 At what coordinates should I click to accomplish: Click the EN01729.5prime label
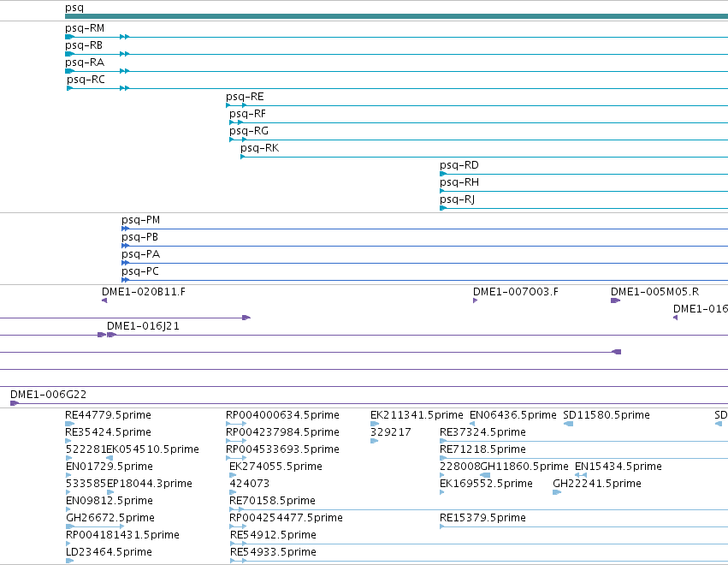pyautogui.click(x=109, y=467)
